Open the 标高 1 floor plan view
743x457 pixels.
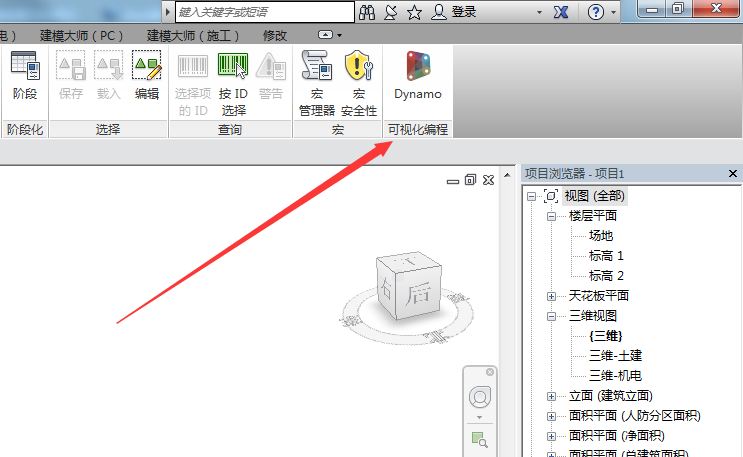click(x=606, y=256)
